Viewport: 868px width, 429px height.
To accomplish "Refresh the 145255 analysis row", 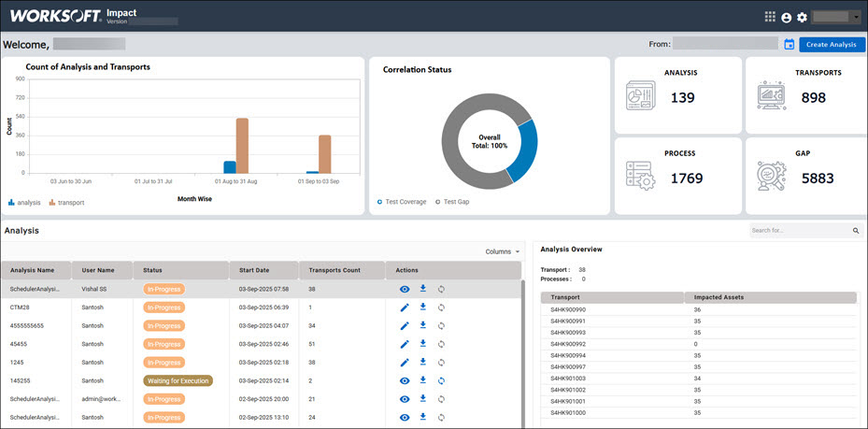I will (x=441, y=380).
